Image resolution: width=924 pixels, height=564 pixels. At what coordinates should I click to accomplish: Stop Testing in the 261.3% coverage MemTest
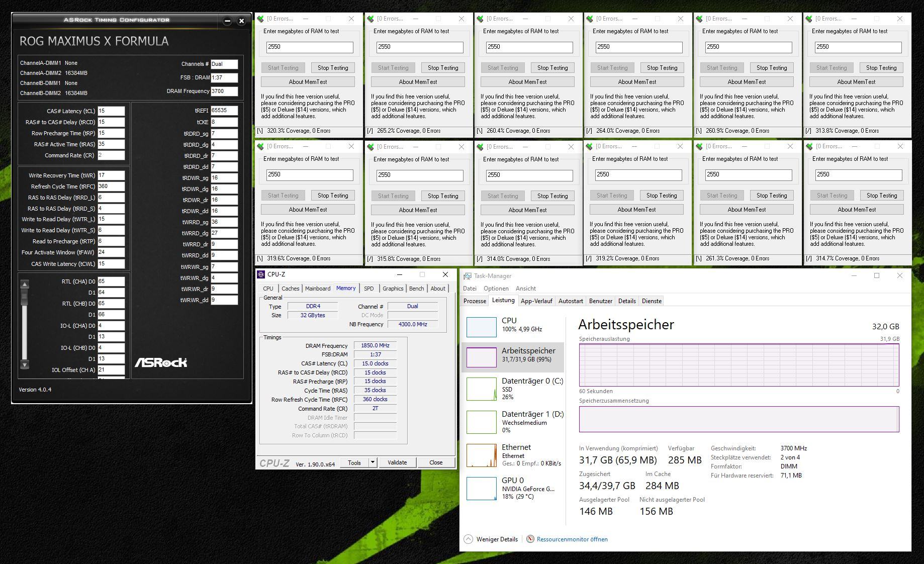[772, 196]
